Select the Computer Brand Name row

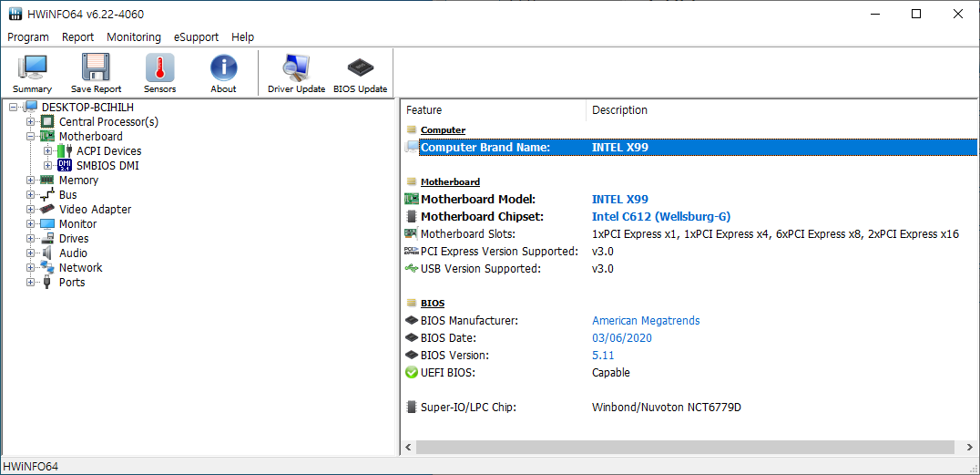[x=690, y=147]
